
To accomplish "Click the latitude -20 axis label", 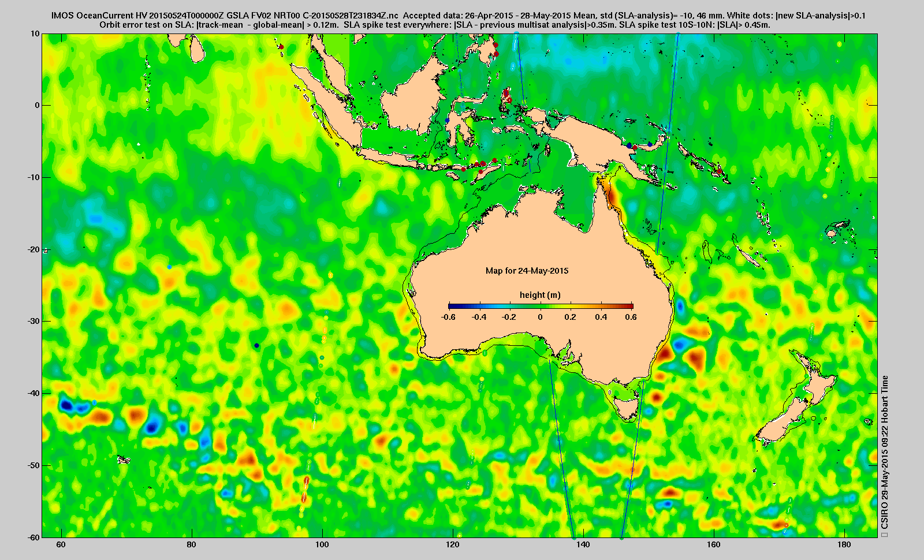I will pos(33,249).
